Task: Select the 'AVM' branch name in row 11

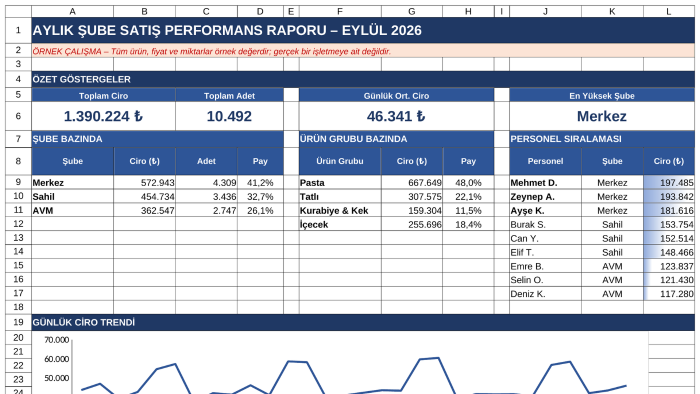Action: pos(72,210)
